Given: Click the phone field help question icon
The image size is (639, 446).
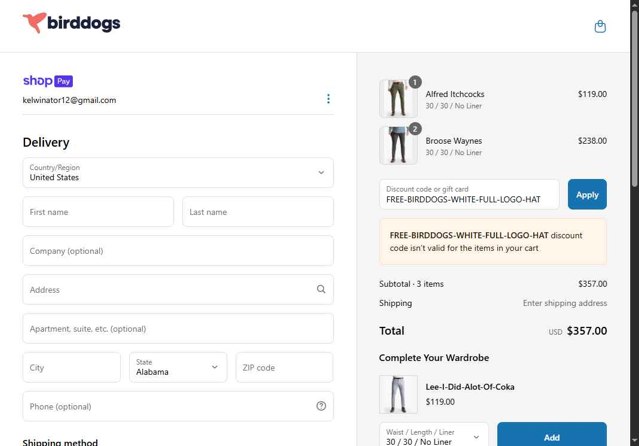Looking at the screenshot, I should pos(321,406).
